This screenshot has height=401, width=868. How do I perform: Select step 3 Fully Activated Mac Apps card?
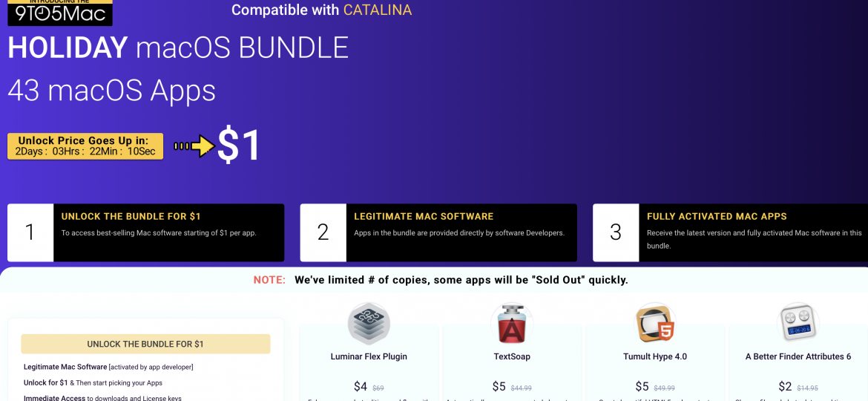(x=730, y=232)
